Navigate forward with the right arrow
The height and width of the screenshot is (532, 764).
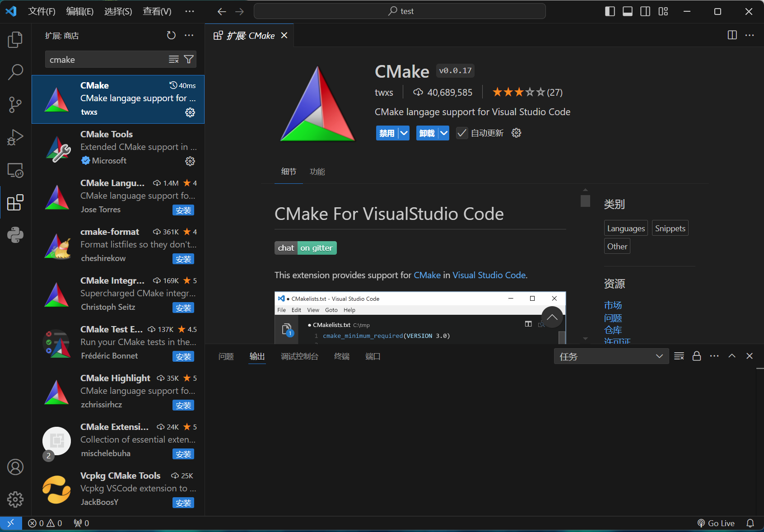240,11
